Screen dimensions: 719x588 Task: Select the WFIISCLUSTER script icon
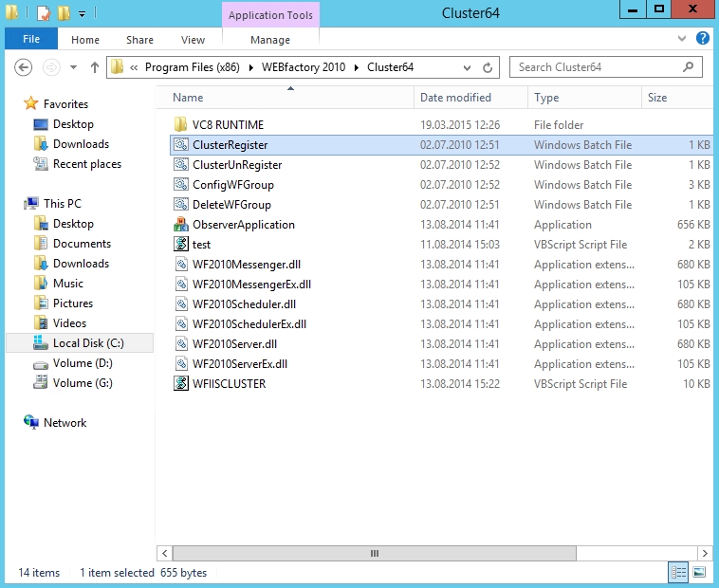tap(180, 384)
